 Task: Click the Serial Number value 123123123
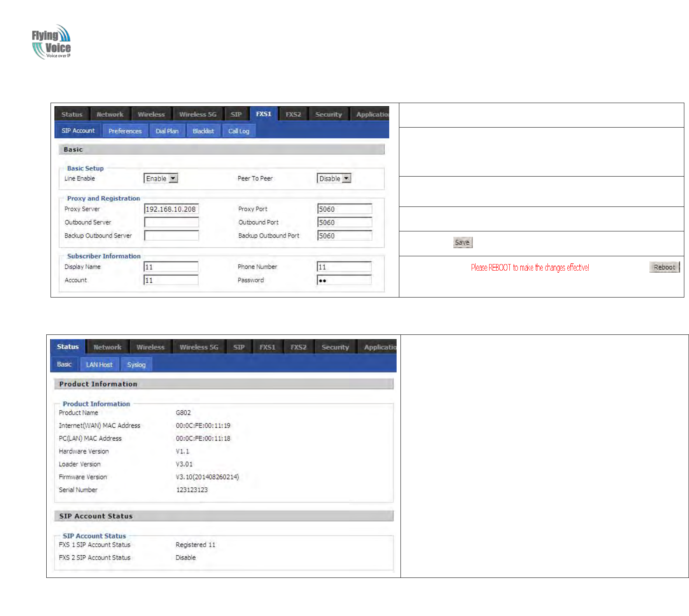pyautogui.click(x=192, y=490)
